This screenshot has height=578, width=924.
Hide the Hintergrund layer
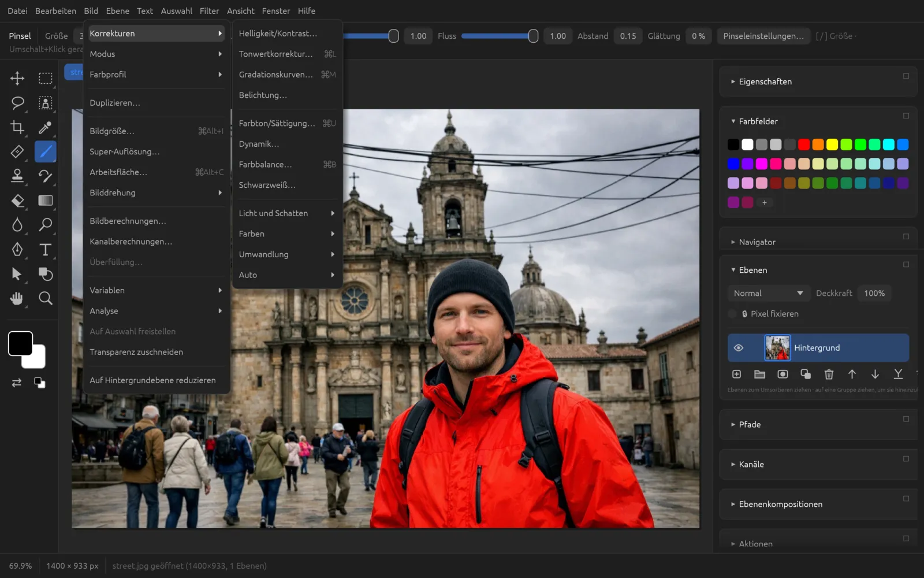(738, 348)
